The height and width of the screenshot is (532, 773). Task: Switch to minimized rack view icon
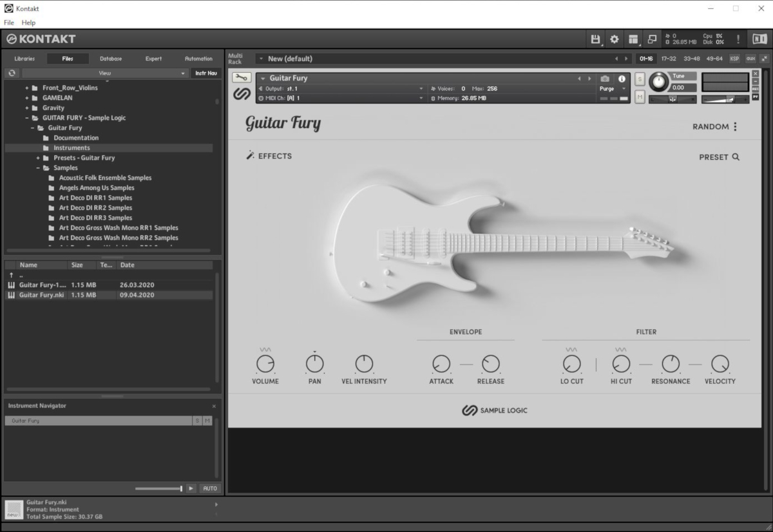(652, 39)
